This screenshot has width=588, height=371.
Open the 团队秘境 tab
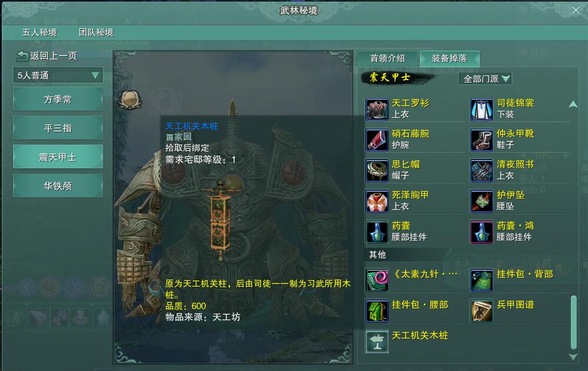96,32
